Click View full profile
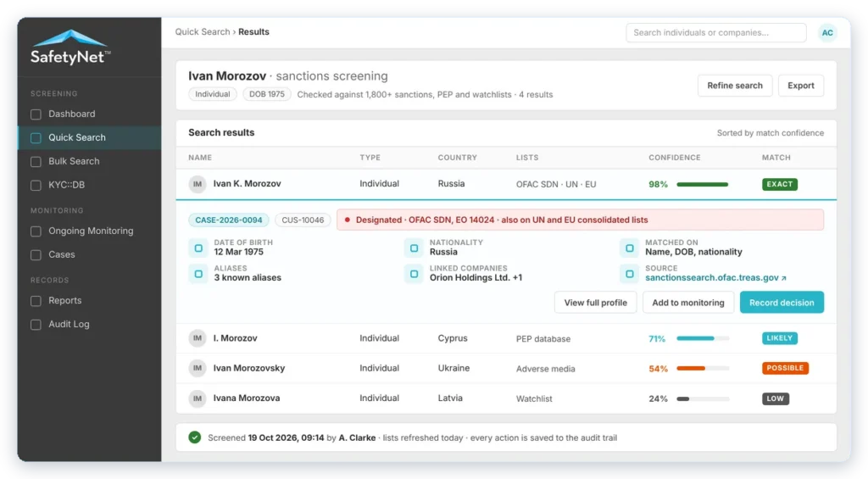The width and height of the screenshot is (868, 479). (x=595, y=303)
